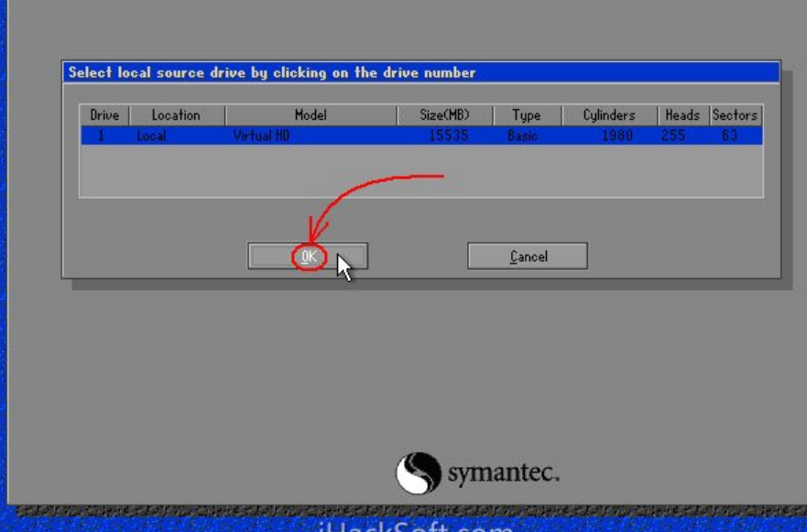Select the Virtual HD model entry

[x=262, y=136]
